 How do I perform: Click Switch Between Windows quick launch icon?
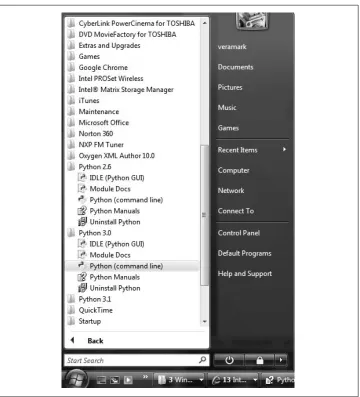coord(115,380)
